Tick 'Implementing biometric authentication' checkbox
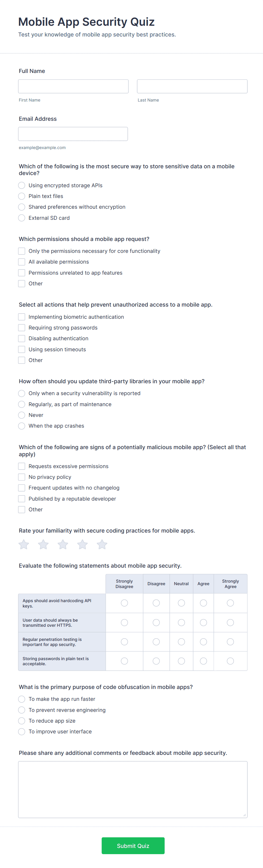 pos(21,317)
